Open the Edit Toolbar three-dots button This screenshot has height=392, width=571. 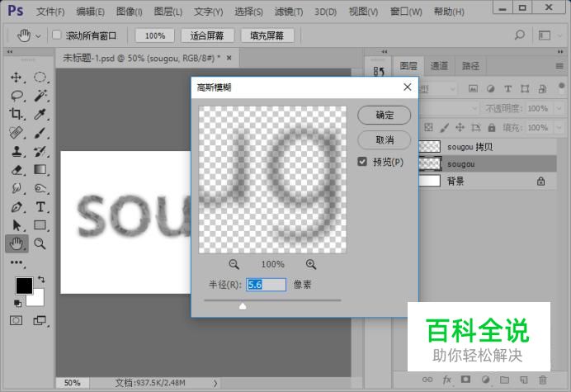coord(17,262)
